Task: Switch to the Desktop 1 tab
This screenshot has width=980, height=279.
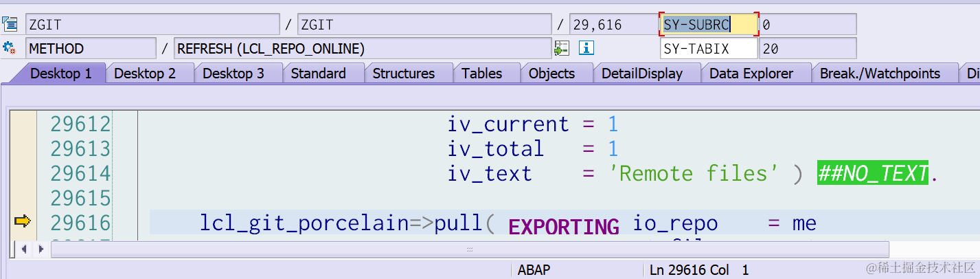Action: pyautogui.click(x=61, y=74)
